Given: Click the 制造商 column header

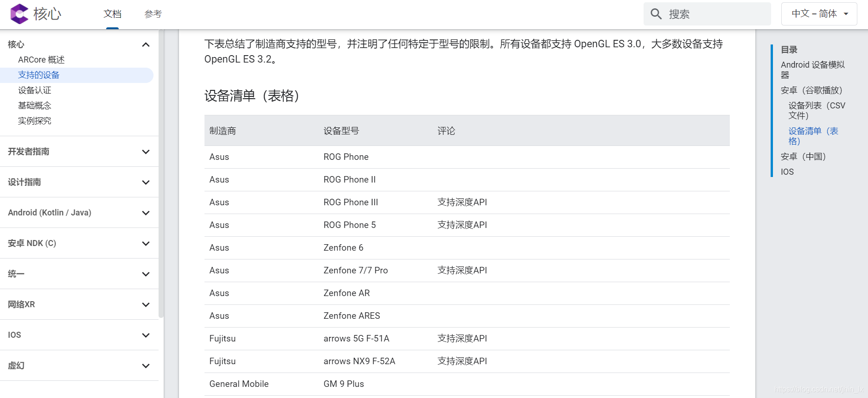Looking at the screenshot, I should point(223,131).
